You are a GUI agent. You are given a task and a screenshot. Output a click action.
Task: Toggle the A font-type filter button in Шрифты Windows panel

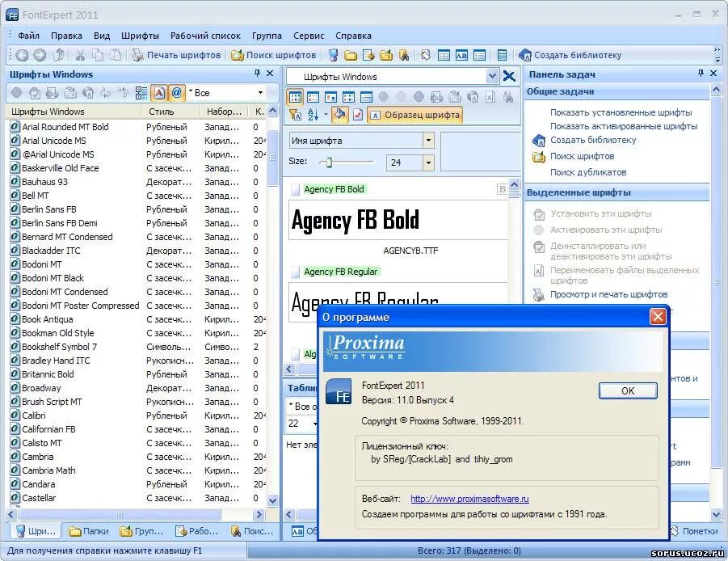point(159,93)
